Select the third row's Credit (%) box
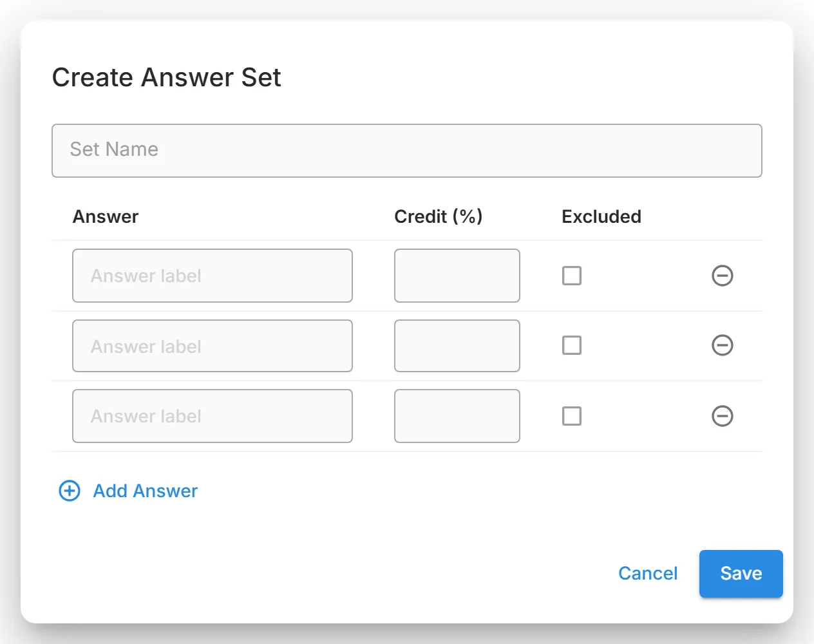814x644 pixels. [x=457, y=416]
